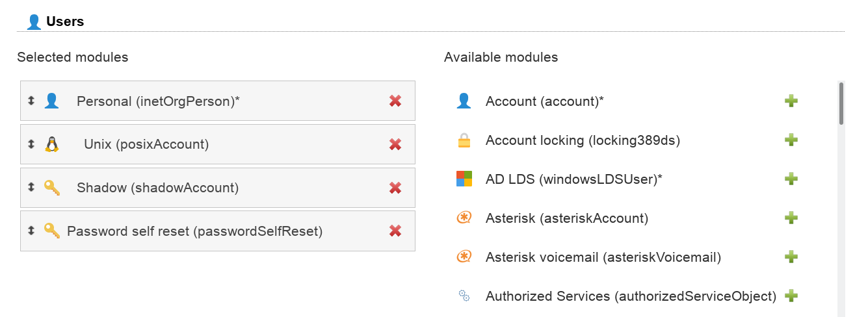Add the Asterisk (asteriskAccount) module
The image size is (868, 317).
791,218
